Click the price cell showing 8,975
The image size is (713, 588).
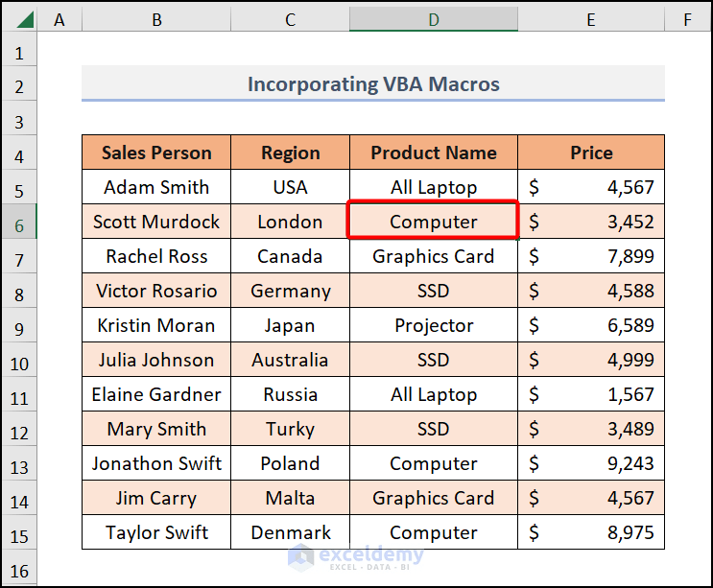(x=591, y=532)
